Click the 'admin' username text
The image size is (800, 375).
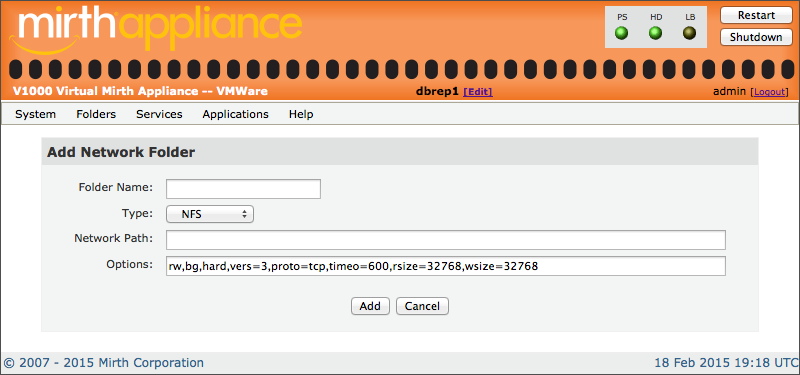point(730,92)
